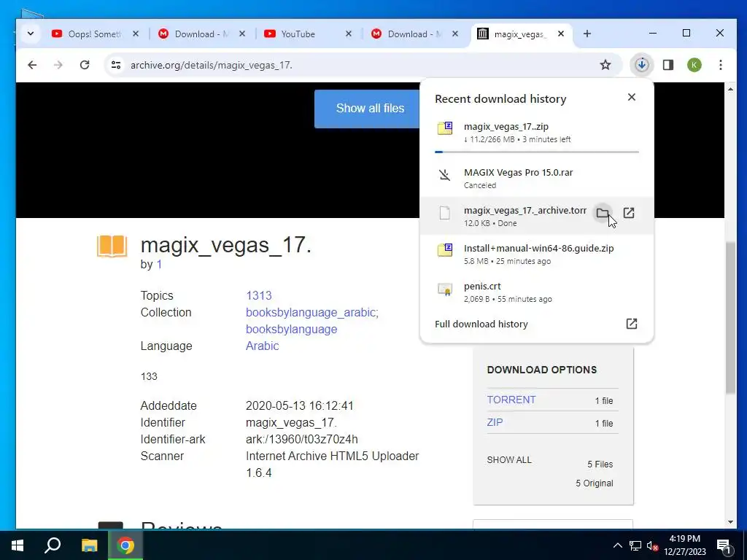747x560 pixels.
Task: Open the booksbylanguage_arabic collection link
Action: point(311,312)
